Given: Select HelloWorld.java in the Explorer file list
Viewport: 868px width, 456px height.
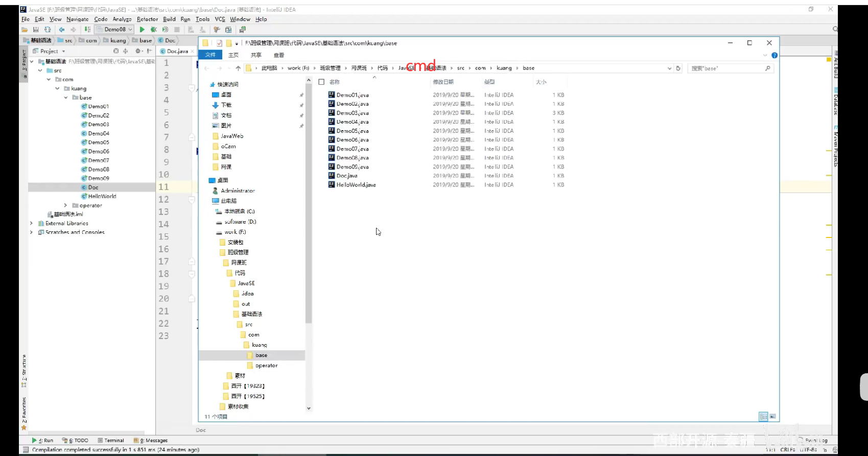Looking at the screenshot, I should tap(356, 185).
